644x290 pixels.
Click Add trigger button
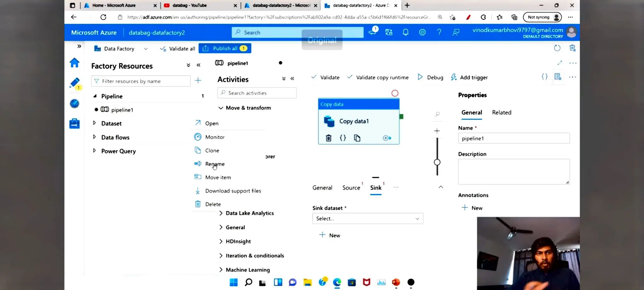coord(469,77)
